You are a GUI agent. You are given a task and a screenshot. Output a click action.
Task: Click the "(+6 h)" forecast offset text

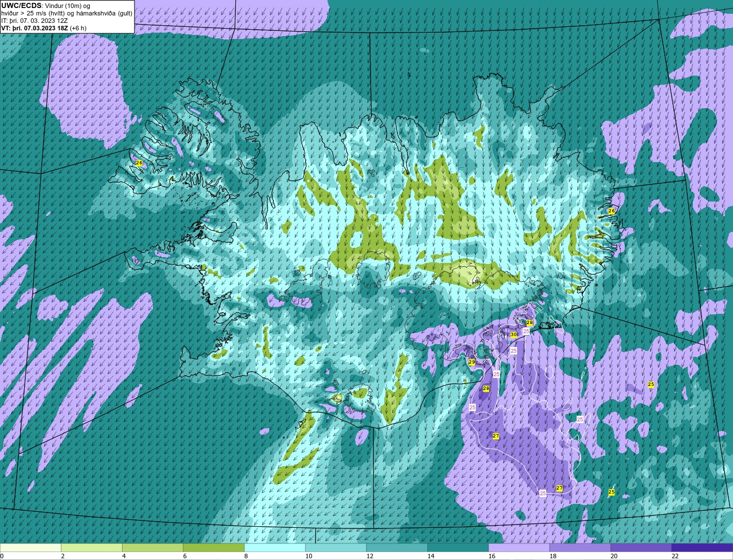(x=78, y=27)
